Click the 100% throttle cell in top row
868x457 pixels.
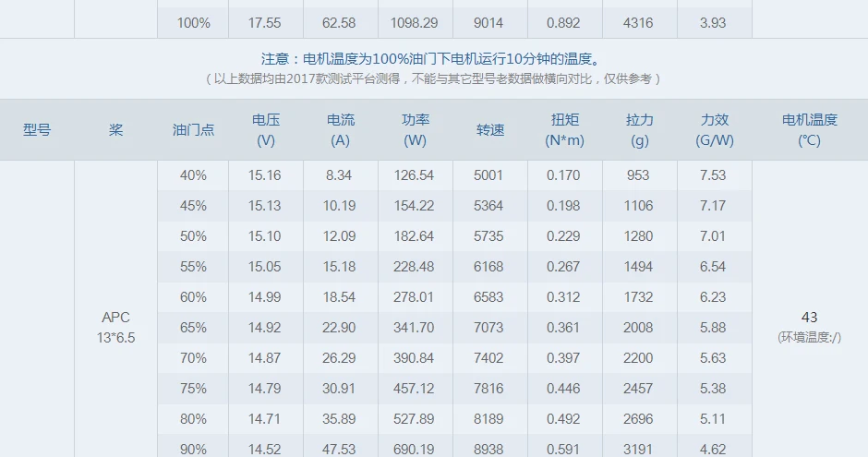tap(193, 23)
